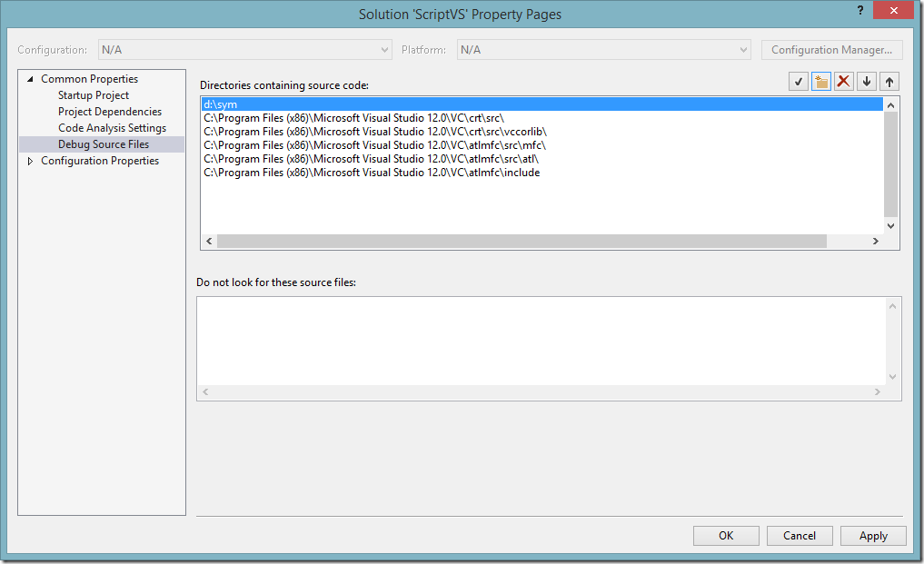
Task: Click the New Line folder icon
Action: click(821, 82)
